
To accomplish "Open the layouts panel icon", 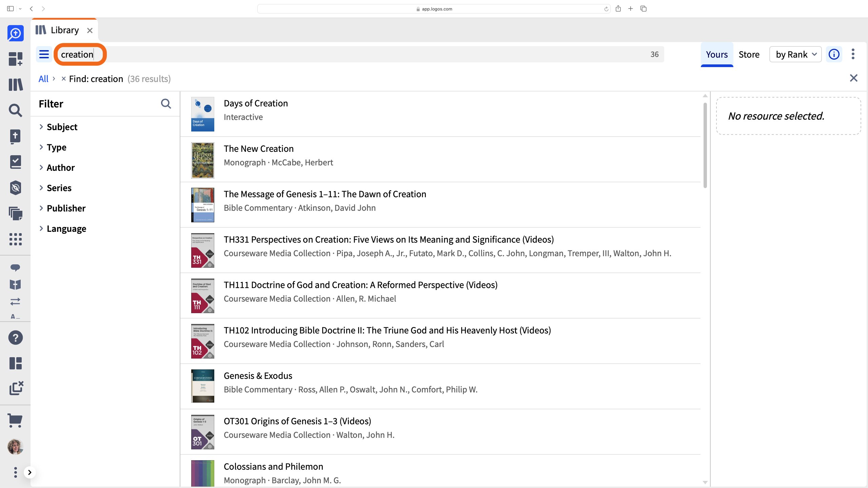I will tap(16, 363).
